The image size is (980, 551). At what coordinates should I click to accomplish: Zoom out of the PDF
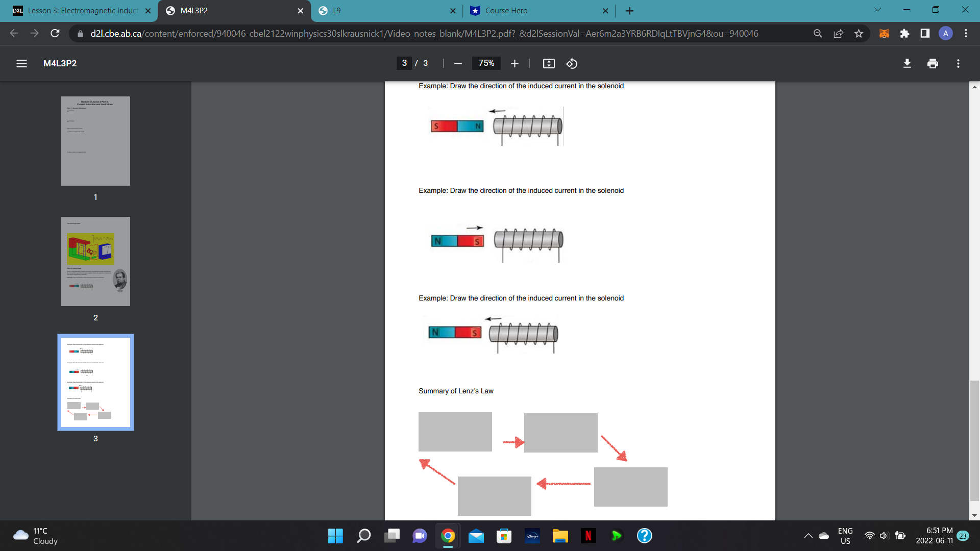[457, 63]
